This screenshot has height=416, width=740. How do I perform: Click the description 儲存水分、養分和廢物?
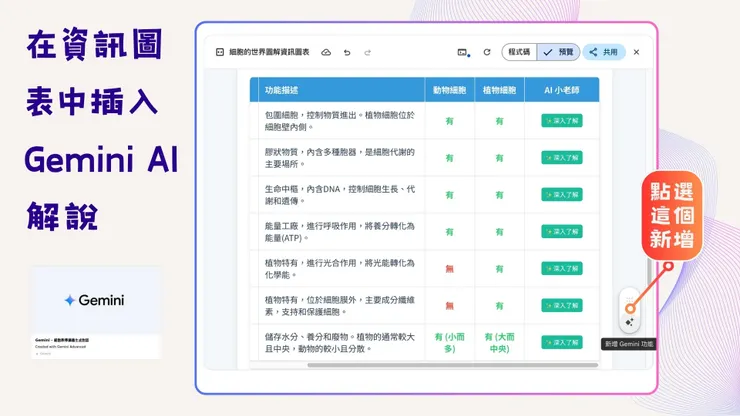pyautogui.click(x=339, y=342)
